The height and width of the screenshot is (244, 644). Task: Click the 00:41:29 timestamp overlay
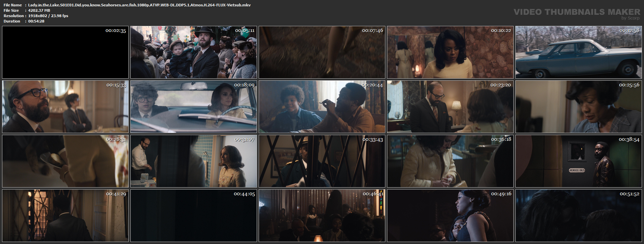click(116, 194)
